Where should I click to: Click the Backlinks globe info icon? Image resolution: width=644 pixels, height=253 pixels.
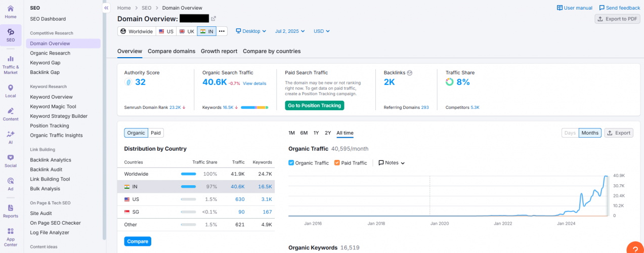(x=410, y=73)
